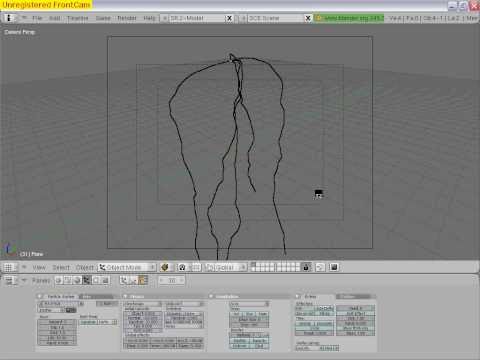Toggle the lock layers to scene icon
This screenshot has height=360, width=480.
tap(306, 267)
